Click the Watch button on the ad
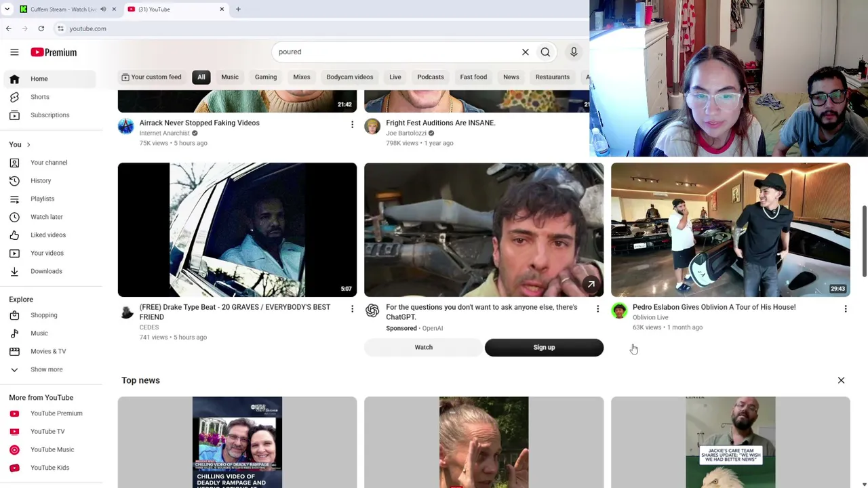 [x=424, y=348]
